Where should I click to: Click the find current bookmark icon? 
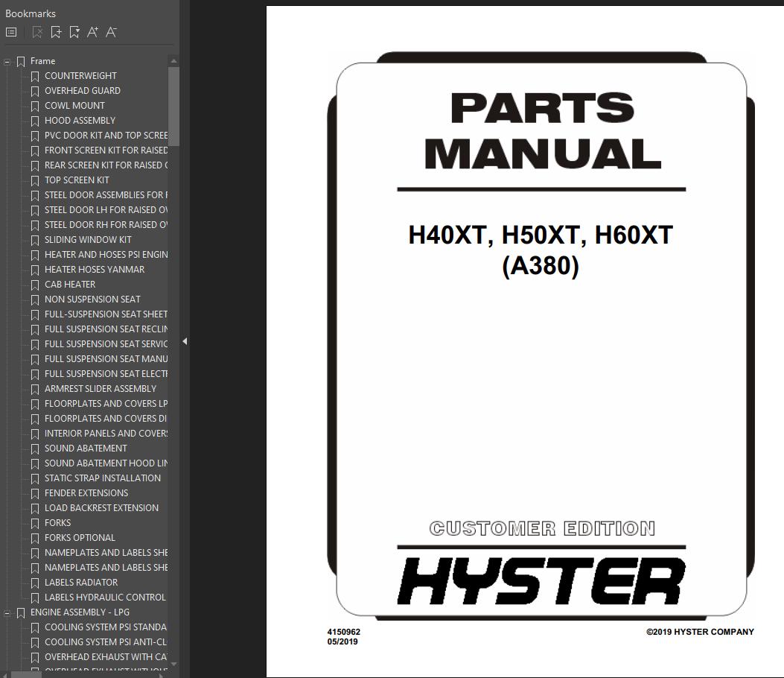tap(74, 33)
